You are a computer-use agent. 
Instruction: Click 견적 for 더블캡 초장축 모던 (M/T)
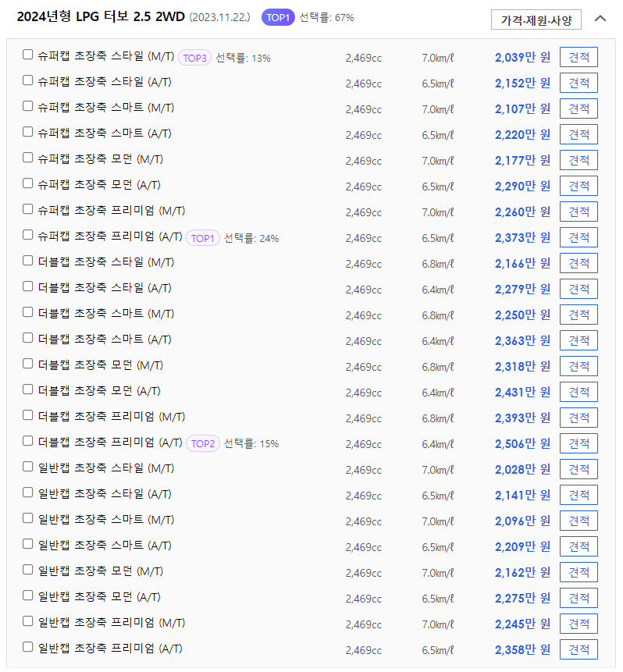tap(578, 366)
